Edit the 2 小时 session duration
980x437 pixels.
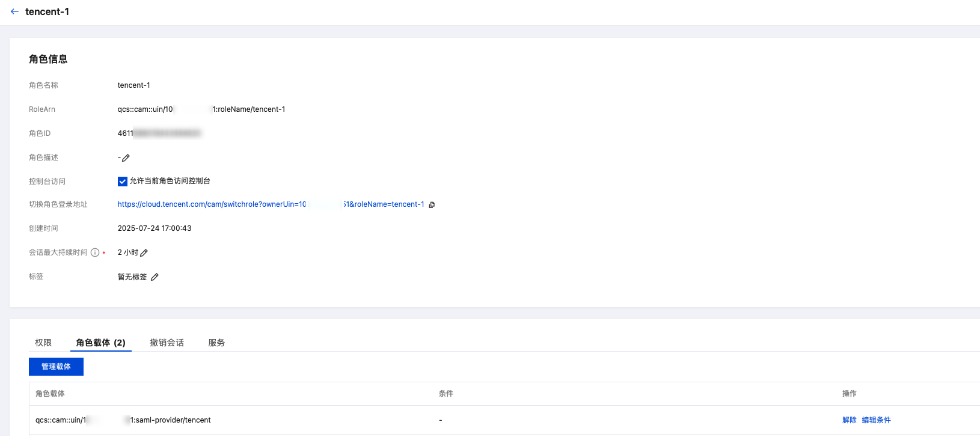click(x=144, y=253)
